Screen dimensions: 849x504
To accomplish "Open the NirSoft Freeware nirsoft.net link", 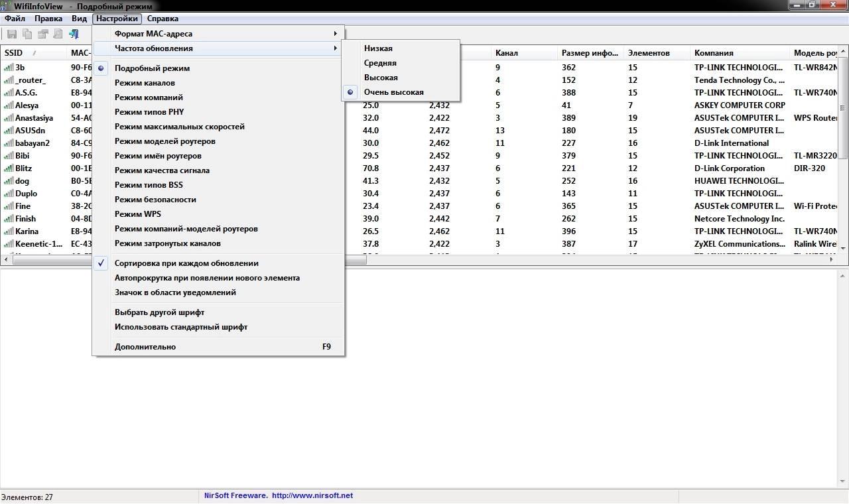I will pyautogui.click(x=279, y=495).
